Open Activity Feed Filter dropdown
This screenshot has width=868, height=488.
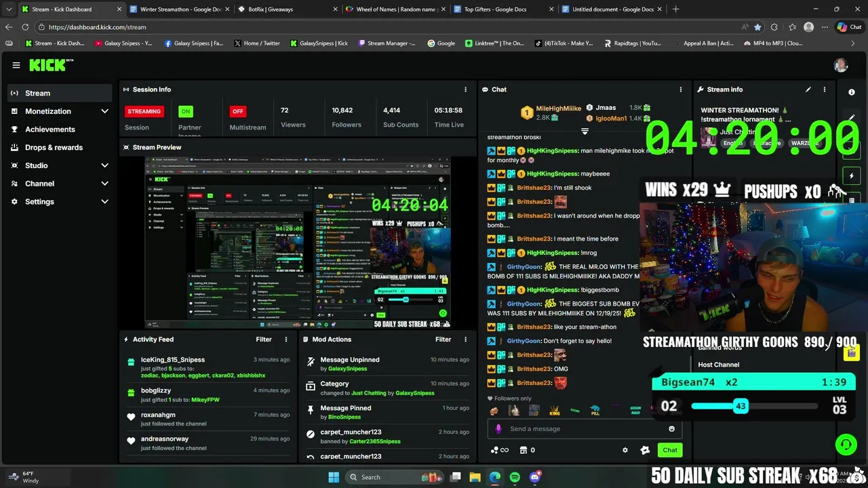[264, 340]
